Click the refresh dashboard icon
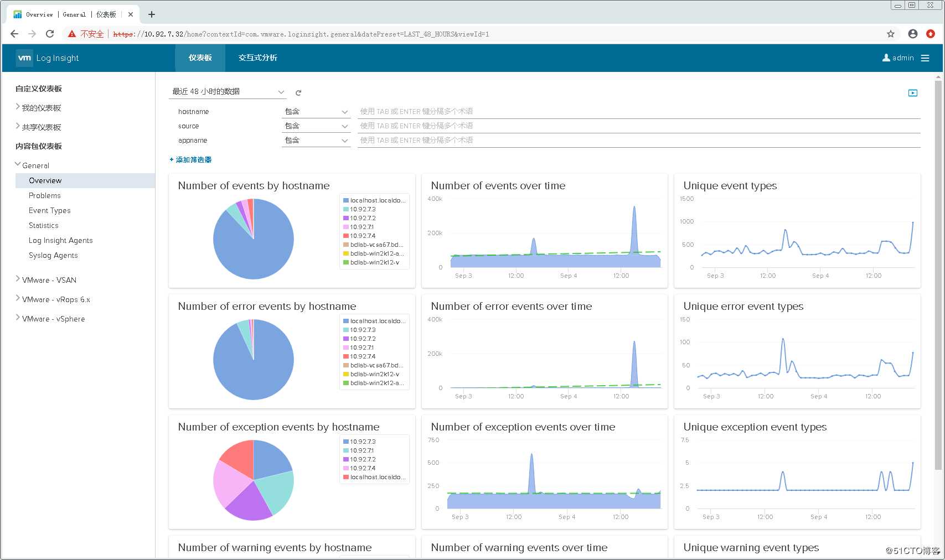The width and height of the screenshot is (945, 560). point(298,92)
